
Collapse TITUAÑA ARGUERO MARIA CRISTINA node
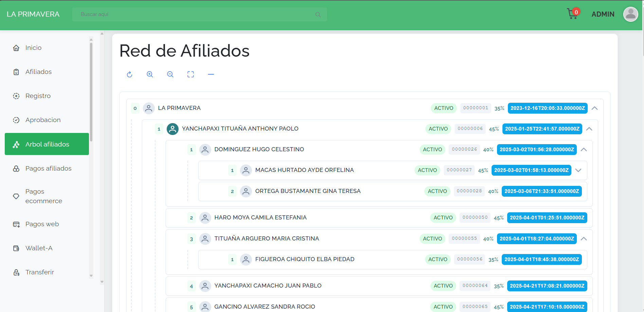584,239
